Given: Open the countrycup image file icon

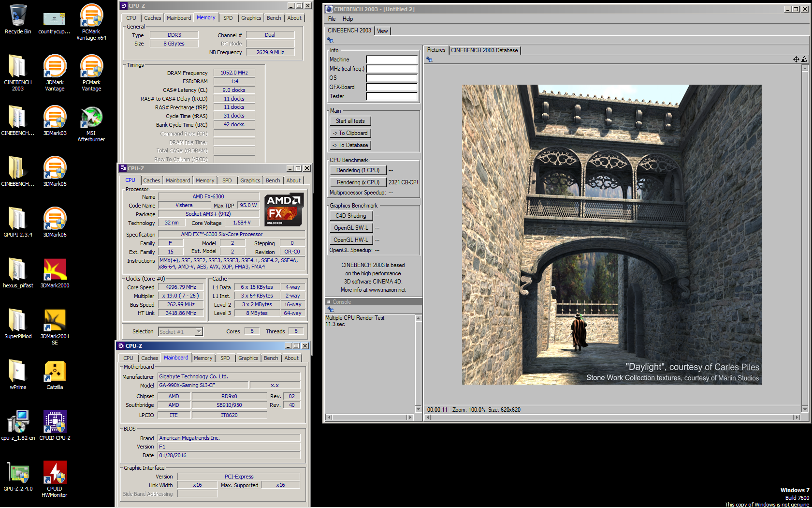Looking at the screenshot, I should [x=54, y=22].
